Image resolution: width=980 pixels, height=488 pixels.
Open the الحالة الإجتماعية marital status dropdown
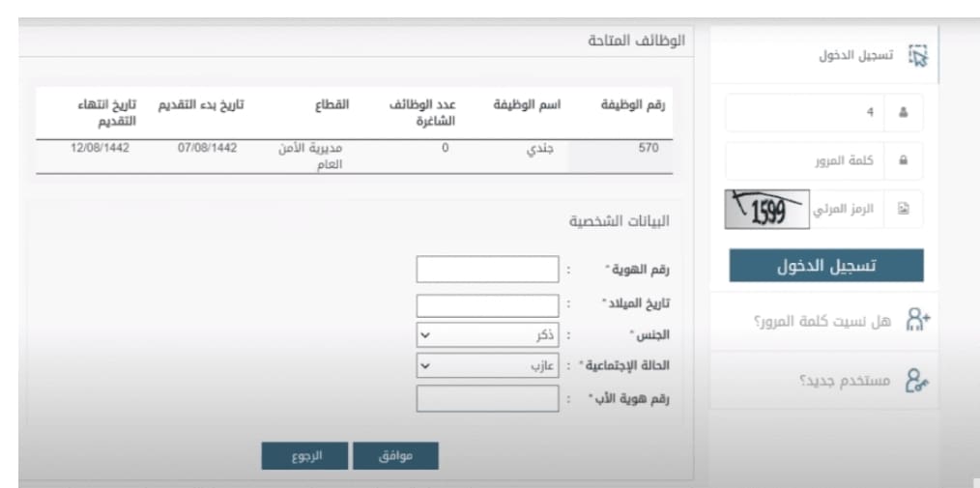tap(487, 365)
